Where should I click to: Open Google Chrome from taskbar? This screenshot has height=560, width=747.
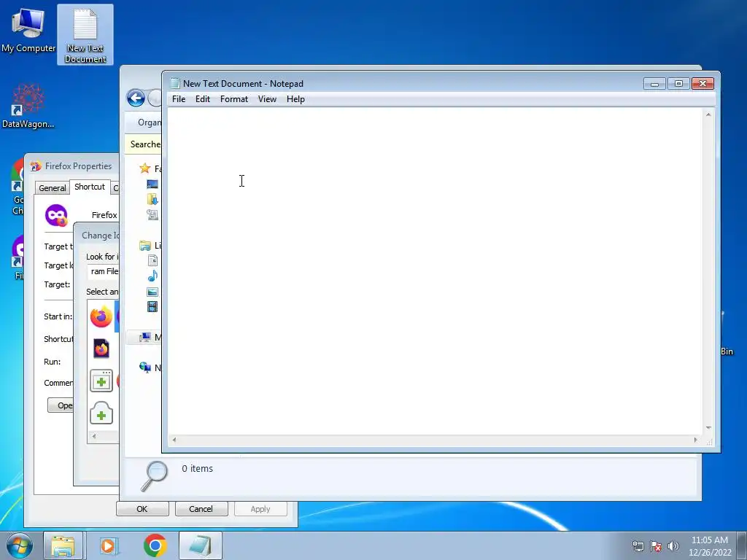[155, 545]
